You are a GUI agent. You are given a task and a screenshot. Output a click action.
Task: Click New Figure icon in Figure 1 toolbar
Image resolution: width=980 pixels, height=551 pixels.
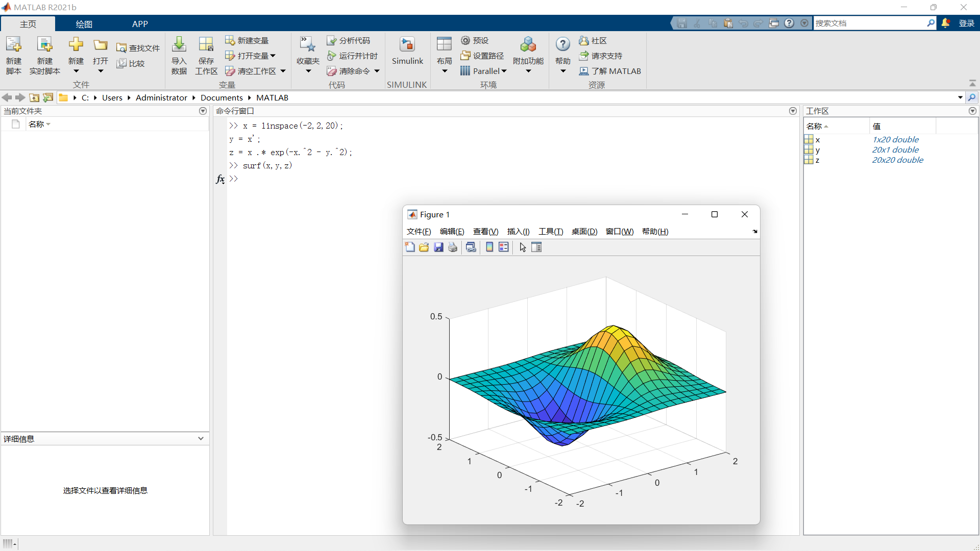click(410, 247)
